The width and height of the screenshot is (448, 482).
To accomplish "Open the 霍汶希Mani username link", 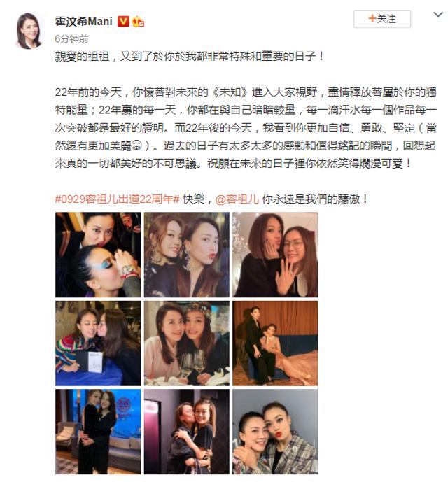I will (x=84, y=22).
